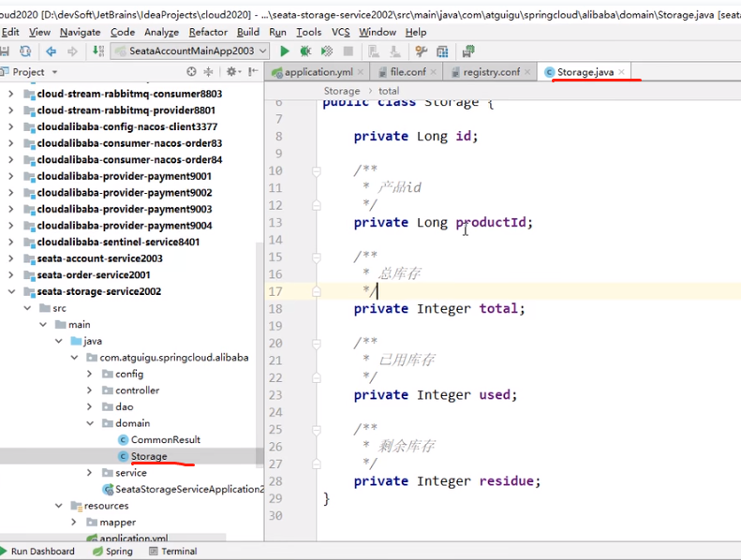Click the Stop square icon
The width and height of the screenshot is (741, 560).
348,52
